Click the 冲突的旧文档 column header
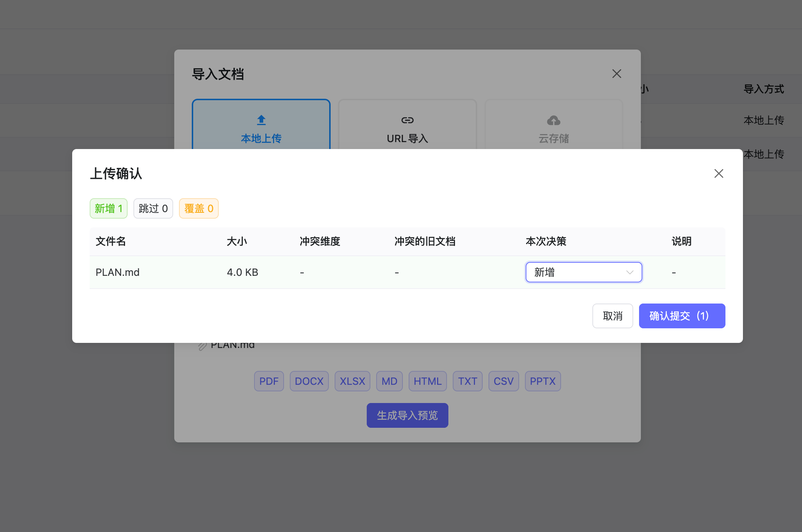Viewport: 802px width, 532px height. (x=425, y=241)
